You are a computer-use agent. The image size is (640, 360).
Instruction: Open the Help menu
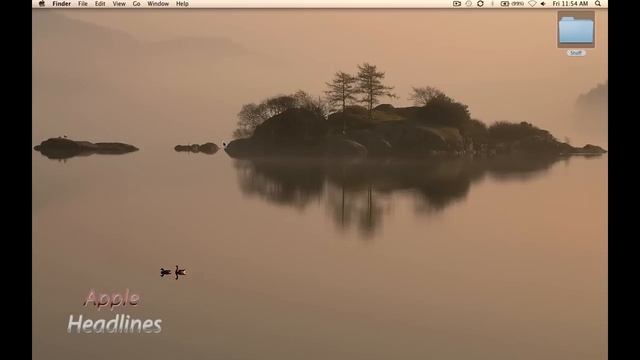[x=182, y=4]
